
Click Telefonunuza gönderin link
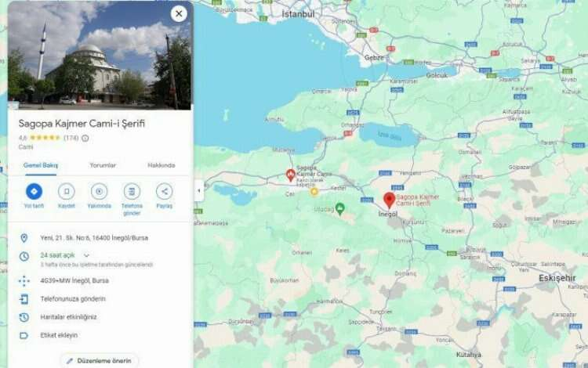pyautogui.click(x=73, y=299)
